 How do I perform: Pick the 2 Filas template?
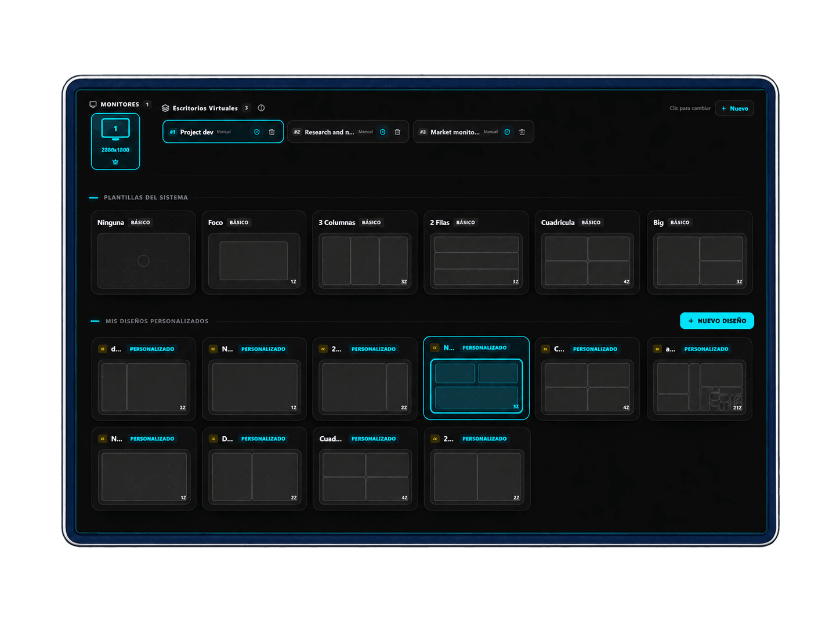(x=476, y=252)
